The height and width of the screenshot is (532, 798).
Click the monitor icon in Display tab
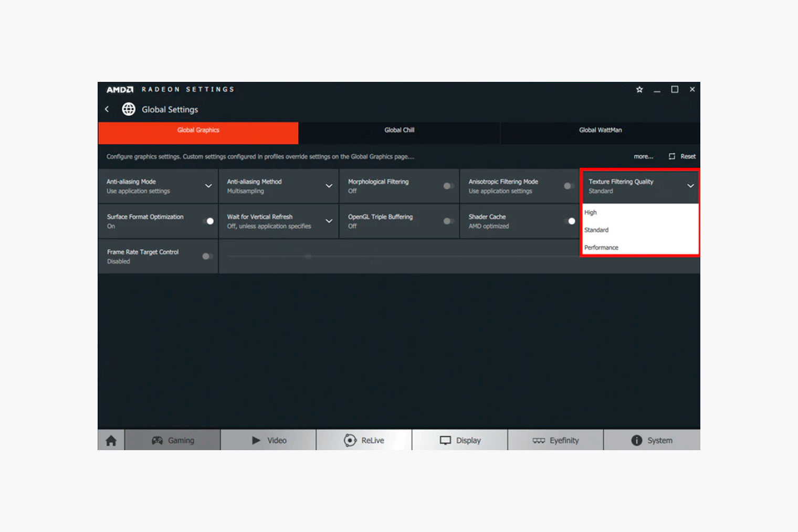pos(445,441)
